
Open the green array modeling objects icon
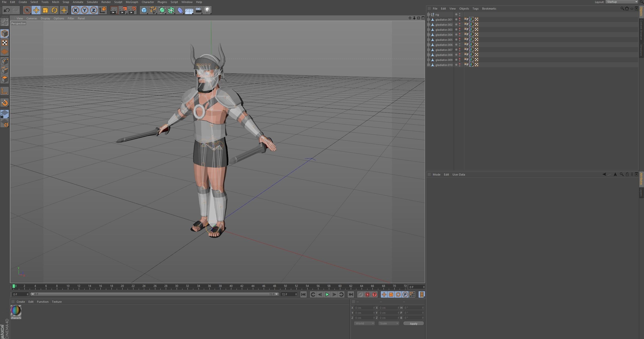(x=171, y=10)
